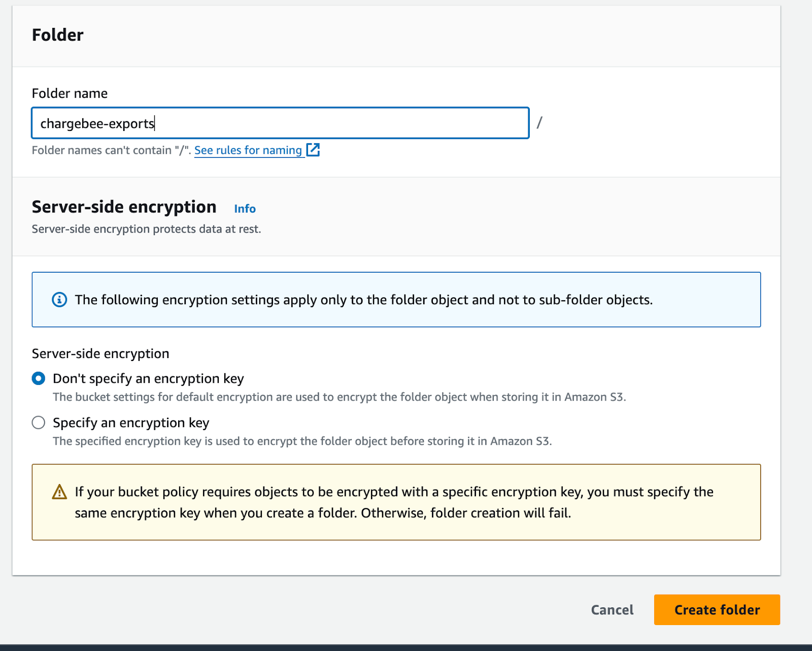This screenshot has height=651, width=812.
Task: Click the info circle icon in blue banner
Action: (x=59, y=300)
